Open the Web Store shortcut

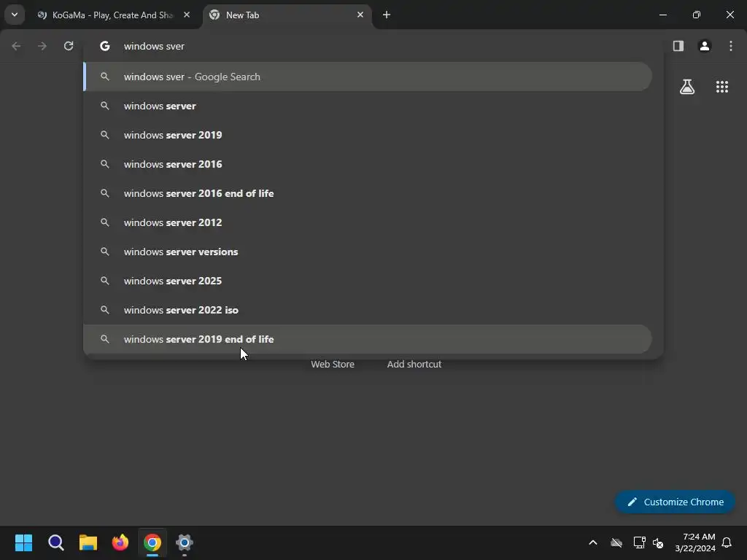pos(333,365)
